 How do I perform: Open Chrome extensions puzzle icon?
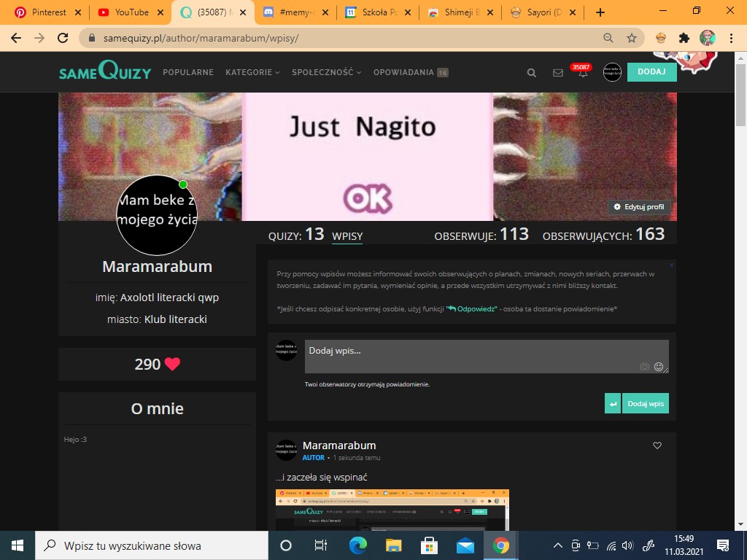pos(684,37)
